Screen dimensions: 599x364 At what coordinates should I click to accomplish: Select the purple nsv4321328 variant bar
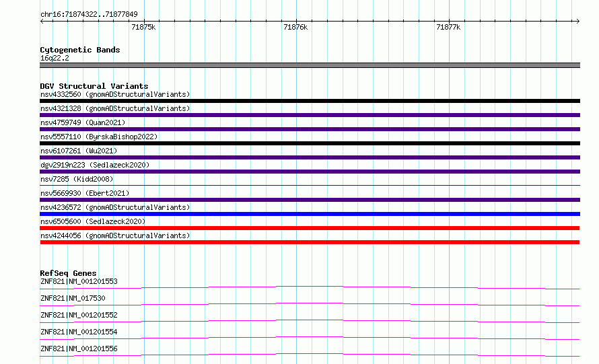click(310, 115)
